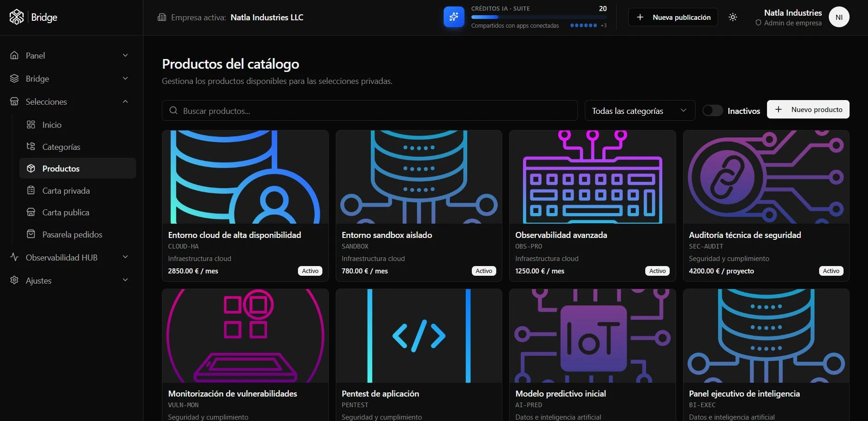Open Pasarela pedidos in the sidebar
Viewport: 868px width, 421px height.
[77, 234]
